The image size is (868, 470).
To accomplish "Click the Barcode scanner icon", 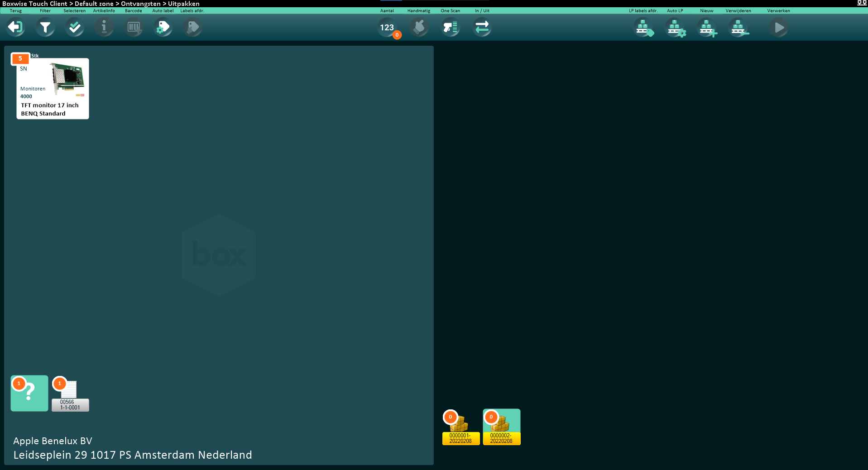I will (x=134, y=28).
